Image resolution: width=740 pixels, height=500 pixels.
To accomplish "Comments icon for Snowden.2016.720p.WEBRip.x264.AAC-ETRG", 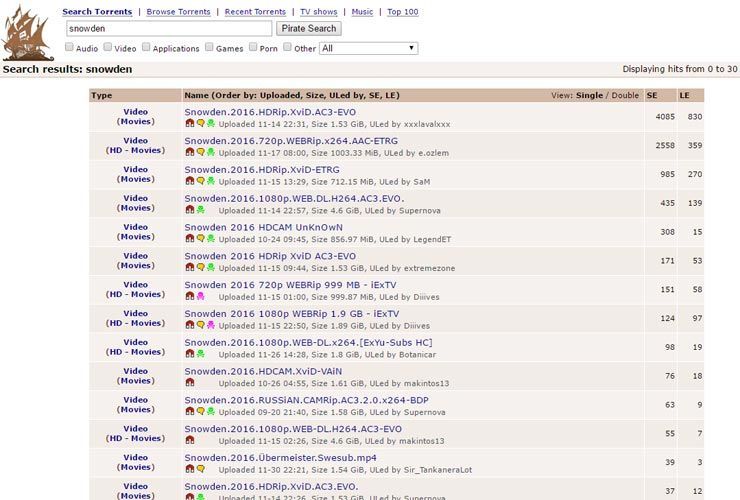I will coord(201,152).
